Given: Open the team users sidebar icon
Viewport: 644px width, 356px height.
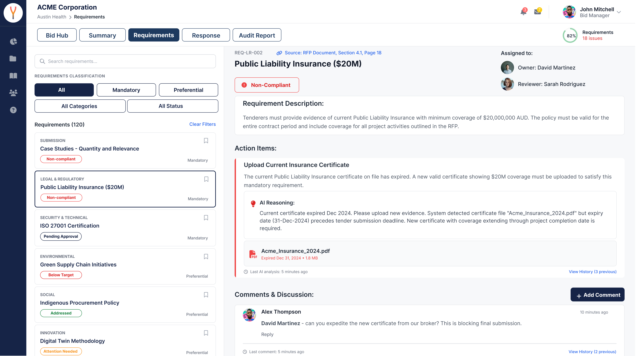Looking at the screenshot, I should point(13,93).
